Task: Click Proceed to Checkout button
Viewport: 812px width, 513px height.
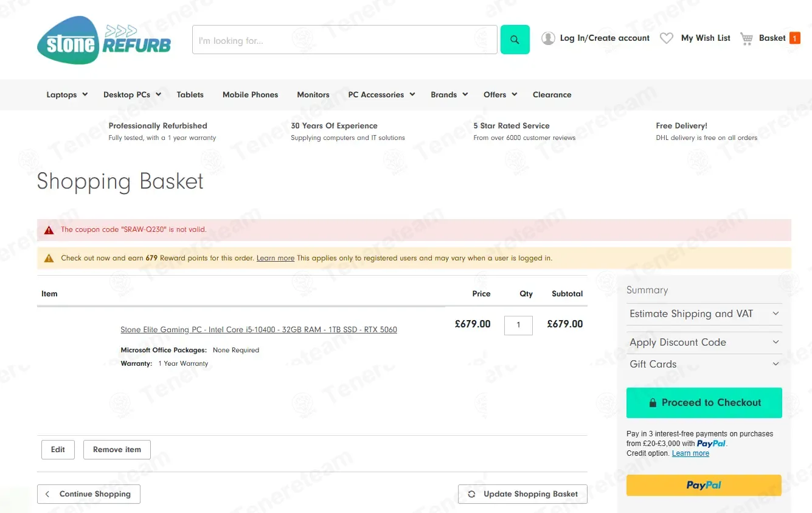Action: [704, 403]
